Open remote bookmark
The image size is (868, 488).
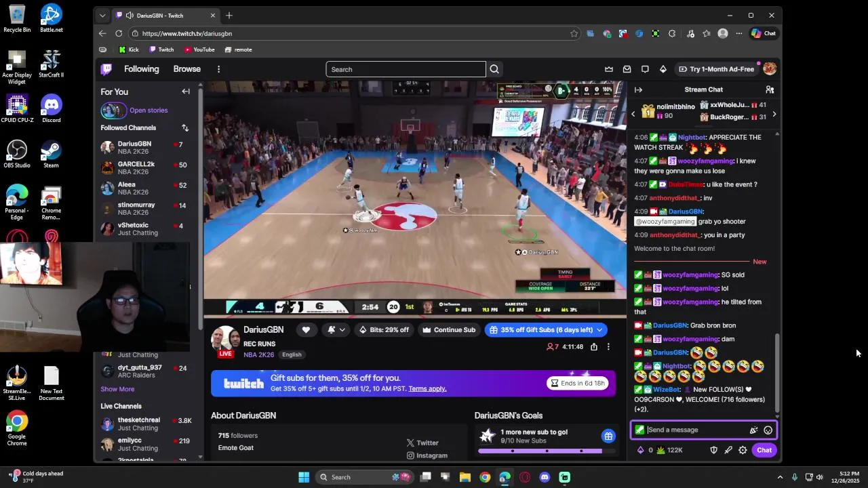click(238, 49)
